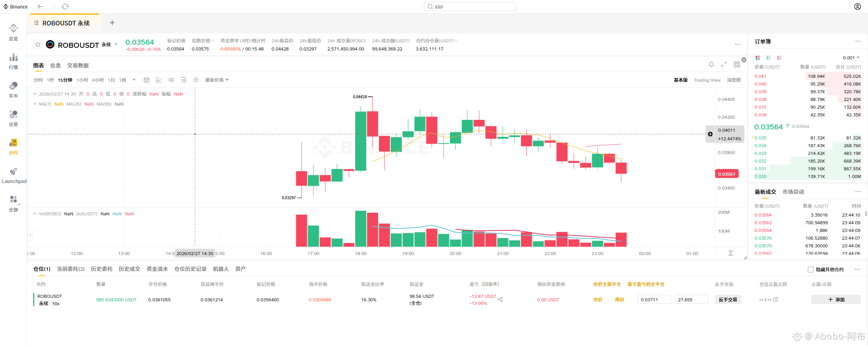Open 合约 futures in left sidebar
This screenshot has width=868, height=346.
pos(13,146)
